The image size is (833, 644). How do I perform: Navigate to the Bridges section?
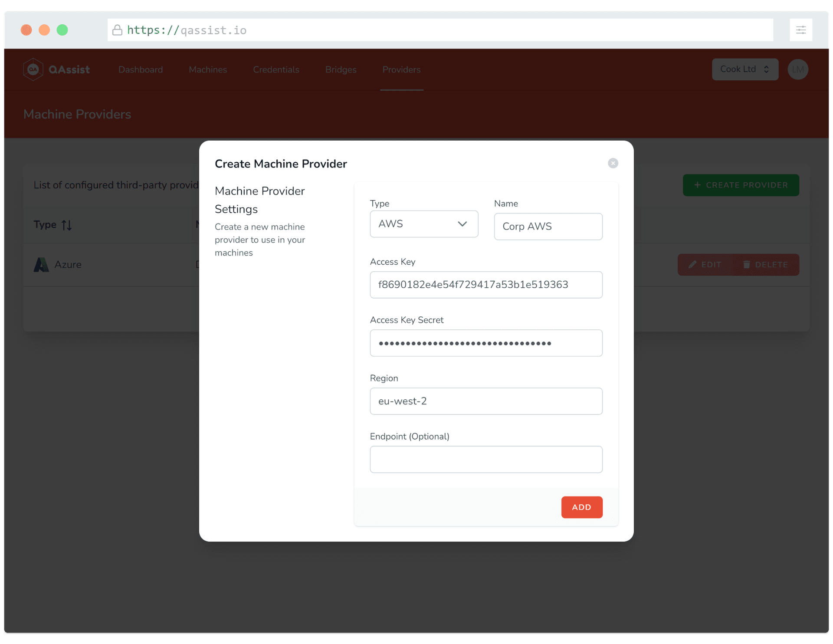pos(341,69)
